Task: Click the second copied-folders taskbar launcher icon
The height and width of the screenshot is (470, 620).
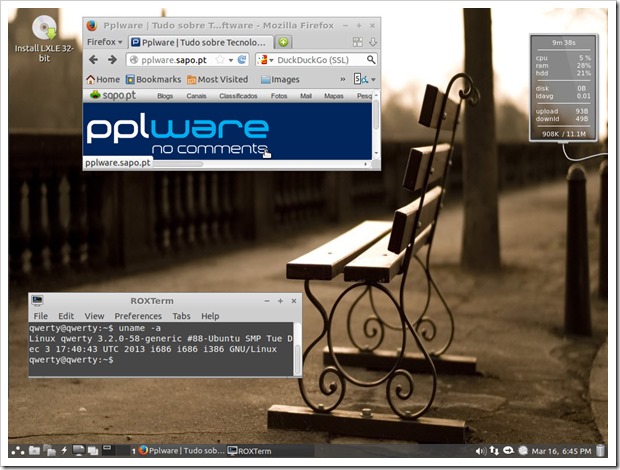Action: [49, 450]
